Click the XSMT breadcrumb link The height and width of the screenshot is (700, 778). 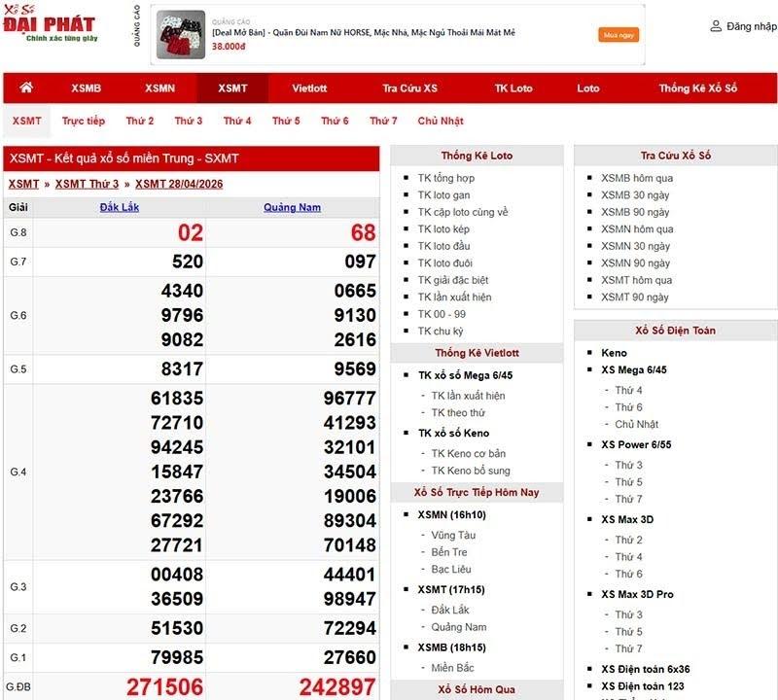pos(23,184)
